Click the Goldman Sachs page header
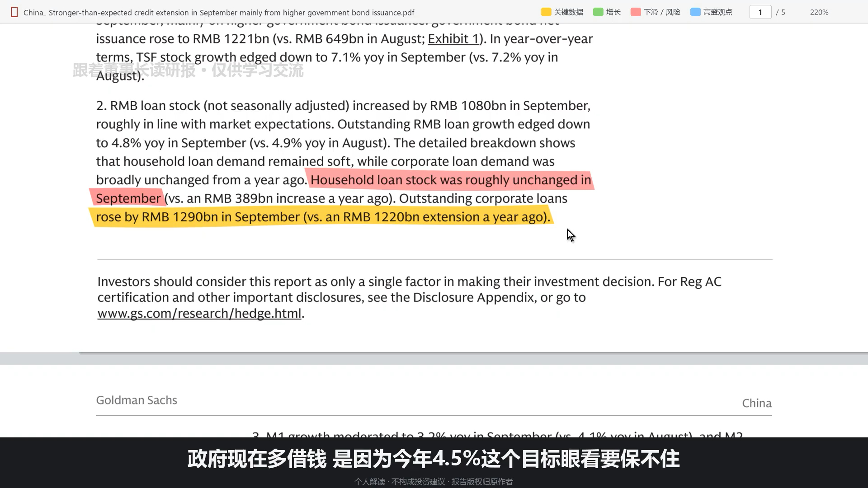This screenshot has width=868, height=488. tap(137, 400)
